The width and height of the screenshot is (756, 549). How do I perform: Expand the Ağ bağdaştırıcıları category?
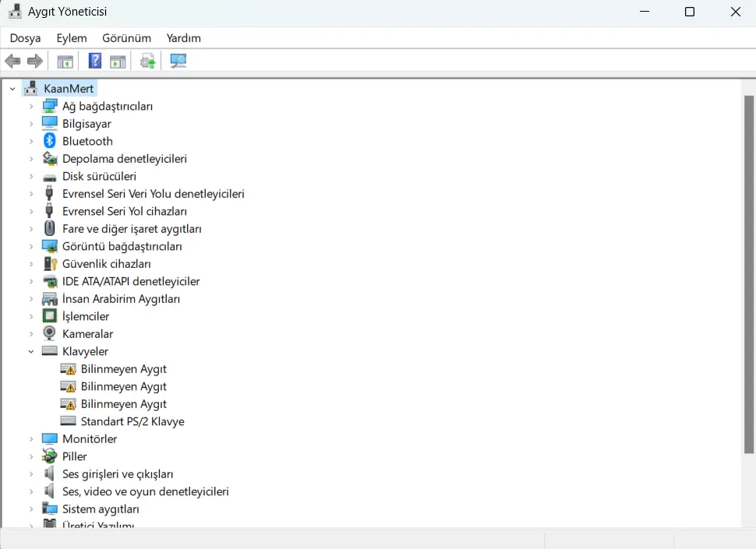click(31, 107)
